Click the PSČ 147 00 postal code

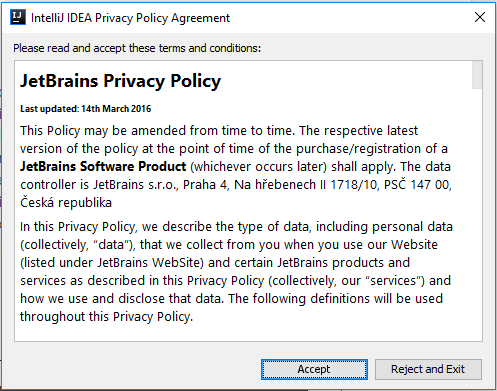point(417,184)
